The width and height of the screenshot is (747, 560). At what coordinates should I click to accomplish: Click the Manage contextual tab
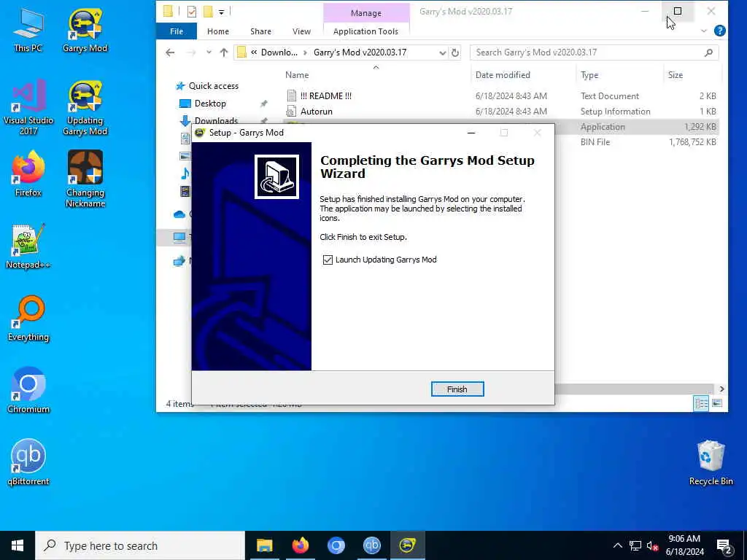[x=366, y=13]
